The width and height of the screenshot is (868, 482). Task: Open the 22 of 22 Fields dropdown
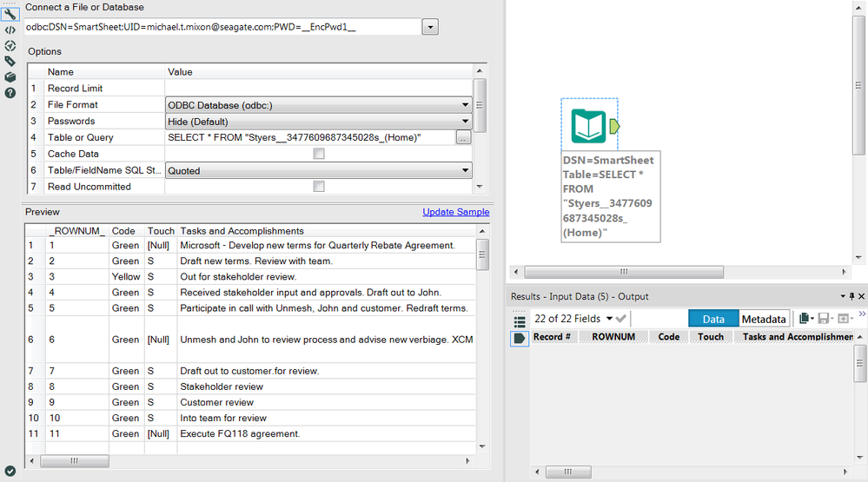click(x=609, y=318)
